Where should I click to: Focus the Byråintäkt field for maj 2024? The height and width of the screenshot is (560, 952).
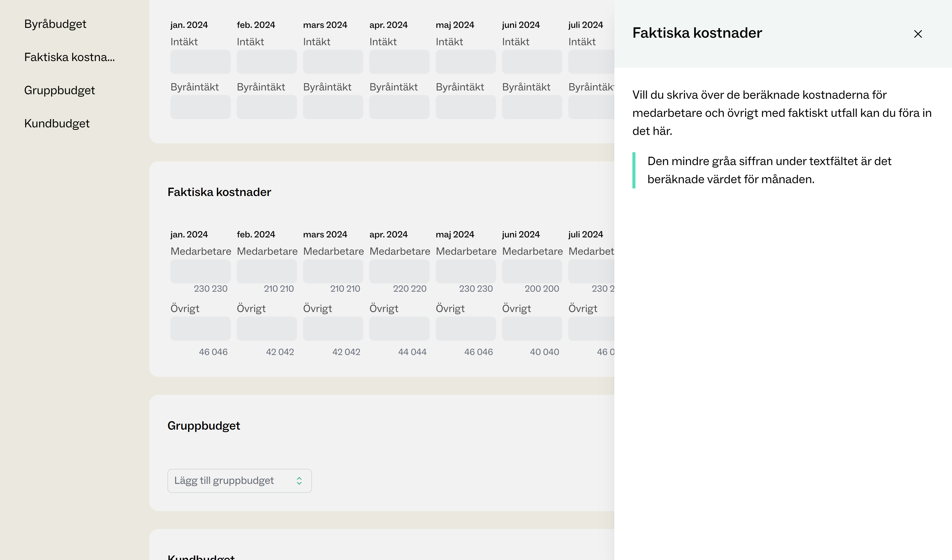(x=465, y=107)
